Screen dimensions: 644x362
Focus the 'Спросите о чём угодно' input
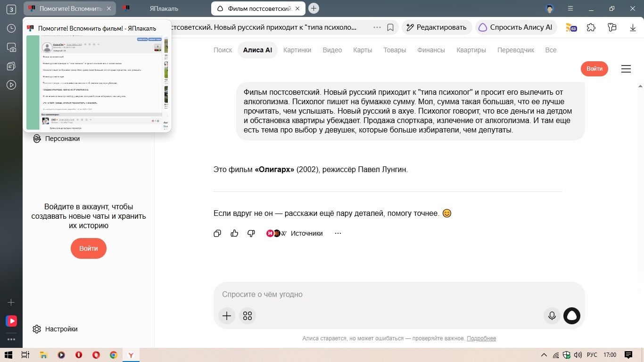coord(398,295)
